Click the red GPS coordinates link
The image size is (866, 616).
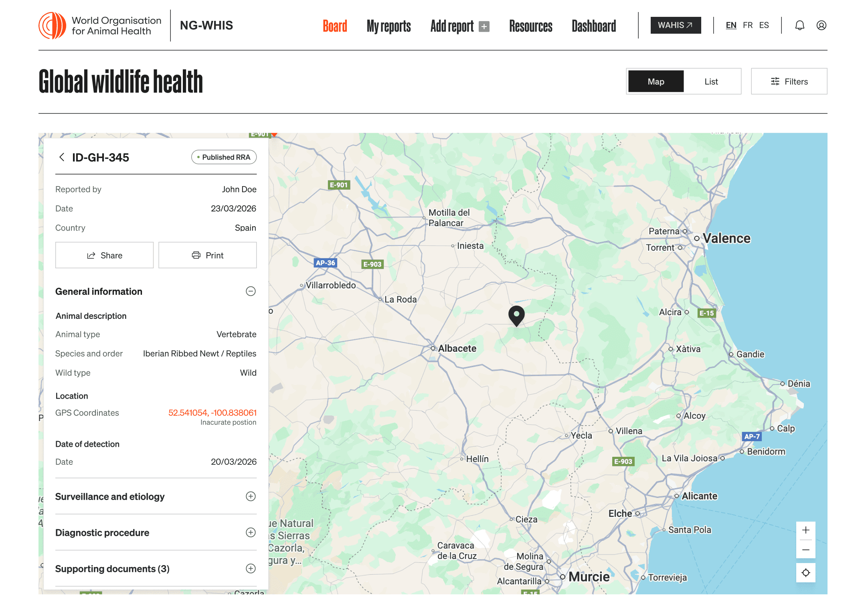(212, 413)
